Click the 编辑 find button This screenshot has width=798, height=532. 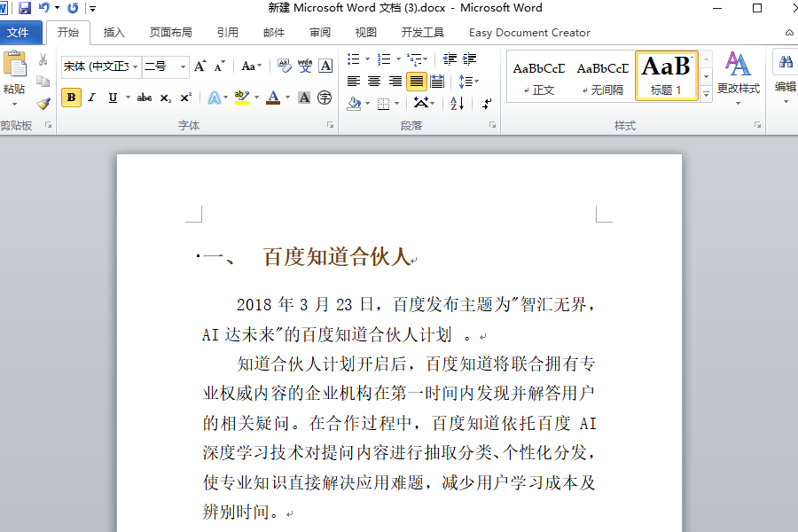(x=786, y=77)
